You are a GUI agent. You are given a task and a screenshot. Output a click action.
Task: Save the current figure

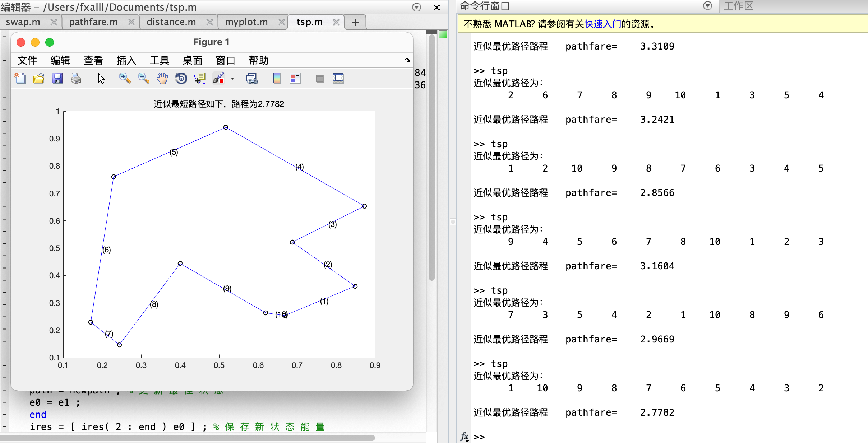pyautogui.click(x=57, y=78)
